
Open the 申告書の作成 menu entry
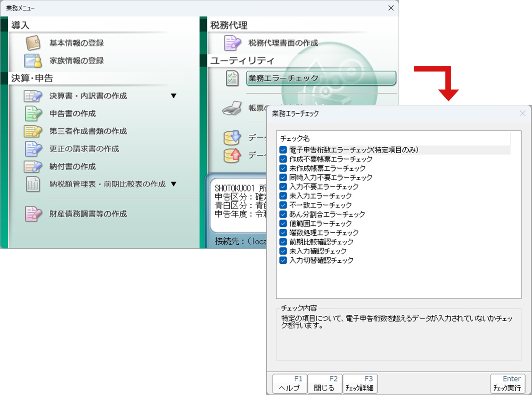pos(72,114)
